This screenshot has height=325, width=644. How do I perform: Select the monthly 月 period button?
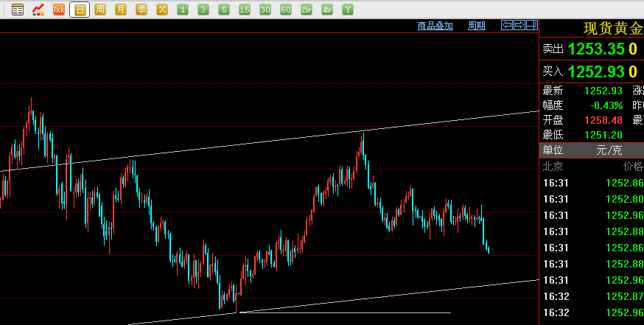(121, 10)
